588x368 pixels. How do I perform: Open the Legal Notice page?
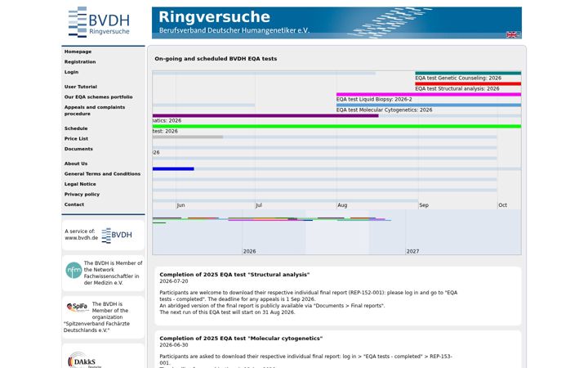[80, 184]
